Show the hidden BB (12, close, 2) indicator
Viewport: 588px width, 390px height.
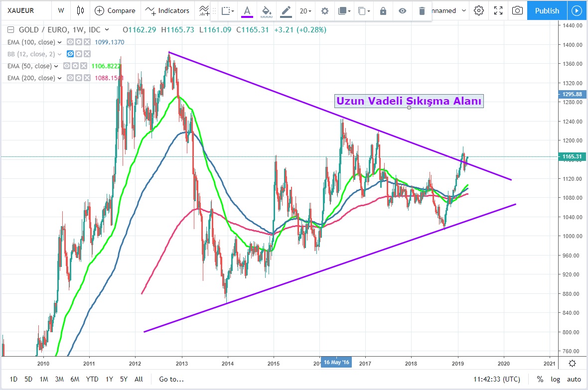tap(70, 54)
